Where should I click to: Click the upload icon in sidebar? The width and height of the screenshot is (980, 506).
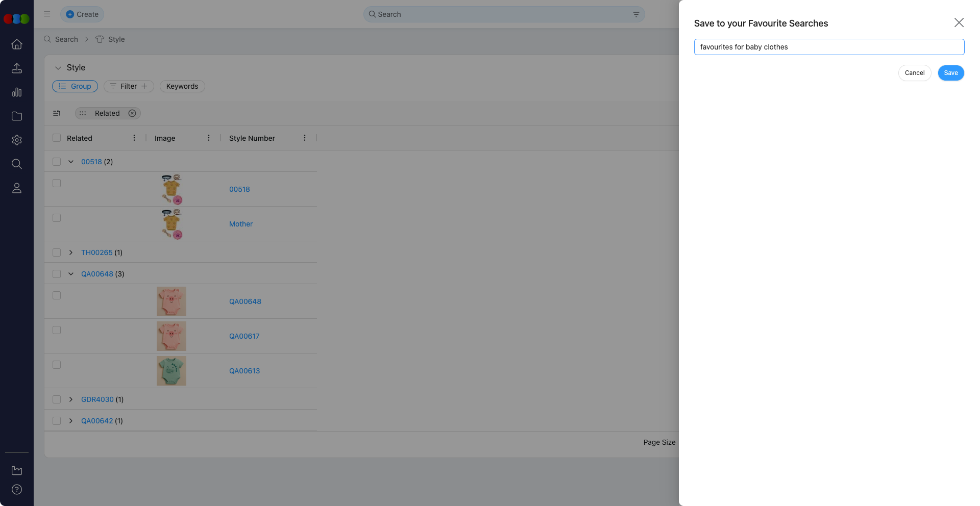point(17,68)
